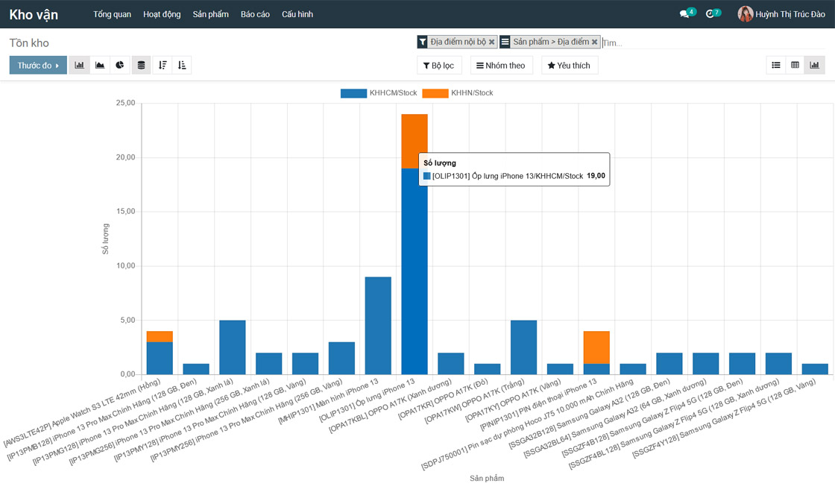This screenshot has width=835, height=504.
Task: Toggle the stacked bars option
Action: (142, 66)
